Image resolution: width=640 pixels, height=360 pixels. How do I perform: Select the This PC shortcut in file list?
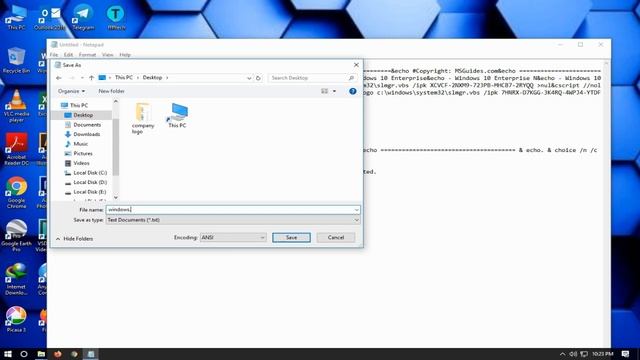tap(177, 116)
